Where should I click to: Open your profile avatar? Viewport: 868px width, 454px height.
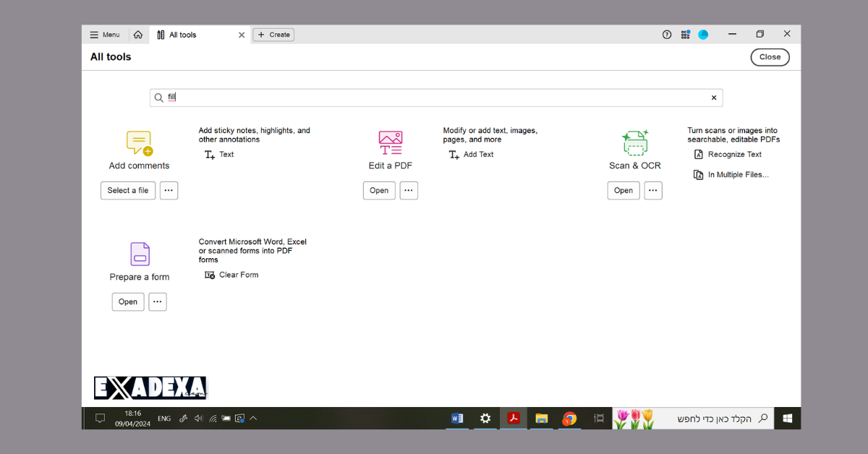[702, 34]
